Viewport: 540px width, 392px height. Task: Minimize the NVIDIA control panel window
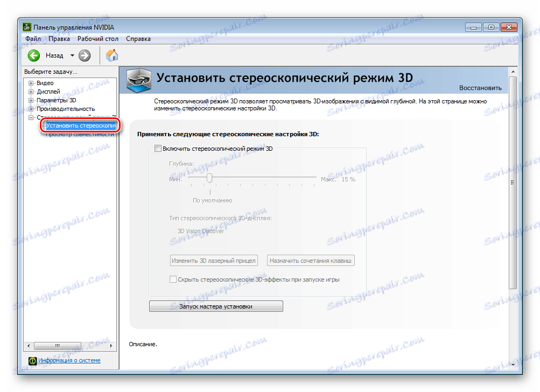[x=473, y=27]
